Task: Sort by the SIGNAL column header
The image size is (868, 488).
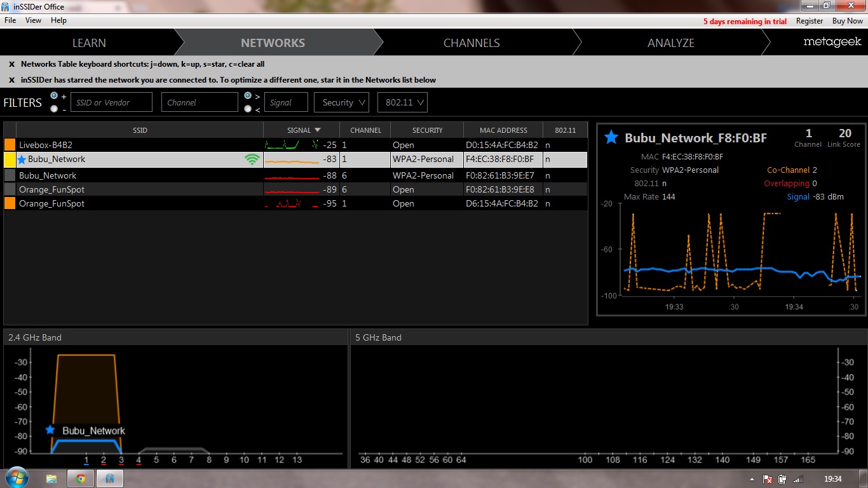Action: (x=302, y=130)
